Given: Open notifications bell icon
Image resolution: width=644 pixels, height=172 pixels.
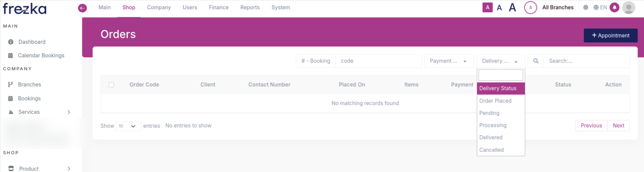Looking at the screenshot, I should 614,7.
